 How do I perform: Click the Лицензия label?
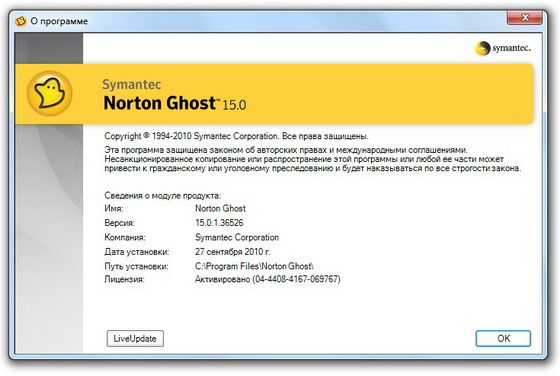124,279
